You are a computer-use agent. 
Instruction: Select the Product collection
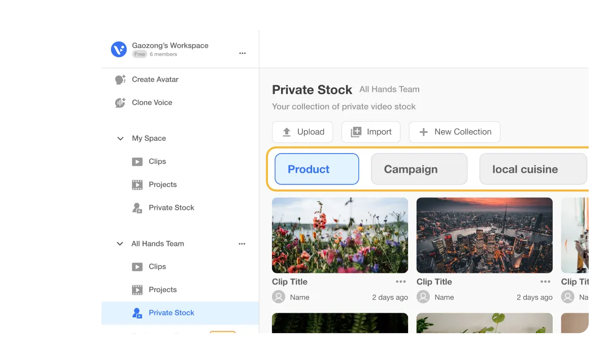click(x=316, y=169)
